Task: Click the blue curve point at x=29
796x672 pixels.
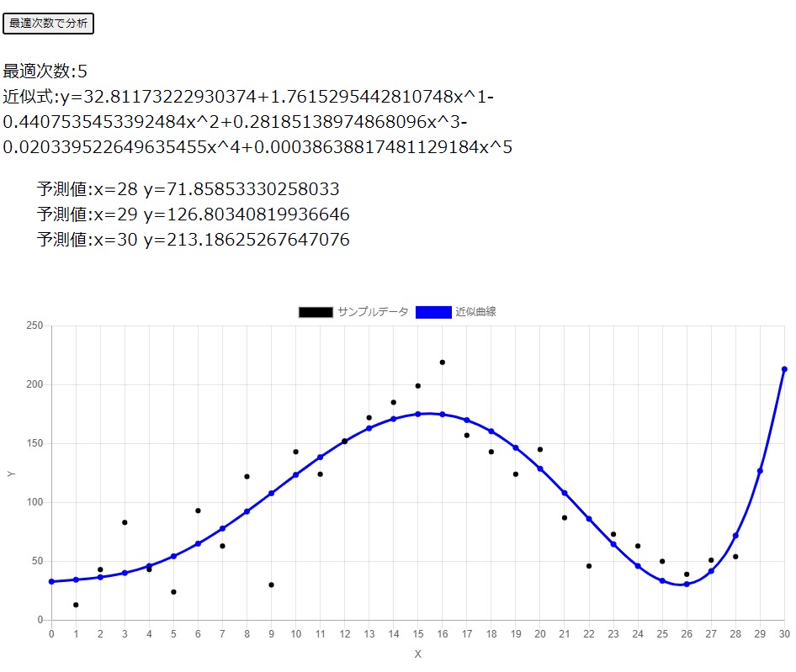Action: click(760, 471)
